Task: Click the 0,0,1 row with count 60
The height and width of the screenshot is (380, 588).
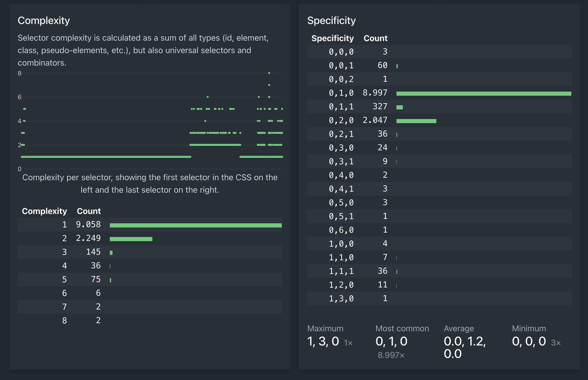Action: pos(341,65)
